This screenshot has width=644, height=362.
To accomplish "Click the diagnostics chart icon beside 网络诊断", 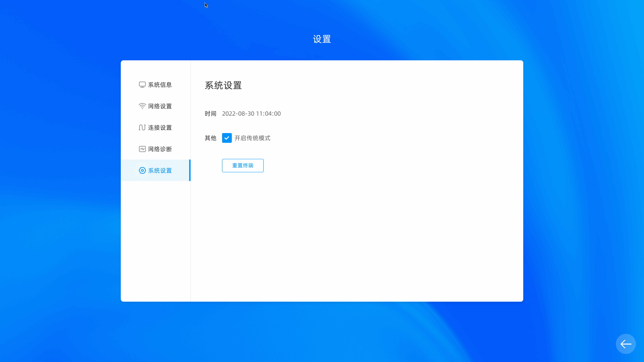I will [x=142, y=149].
